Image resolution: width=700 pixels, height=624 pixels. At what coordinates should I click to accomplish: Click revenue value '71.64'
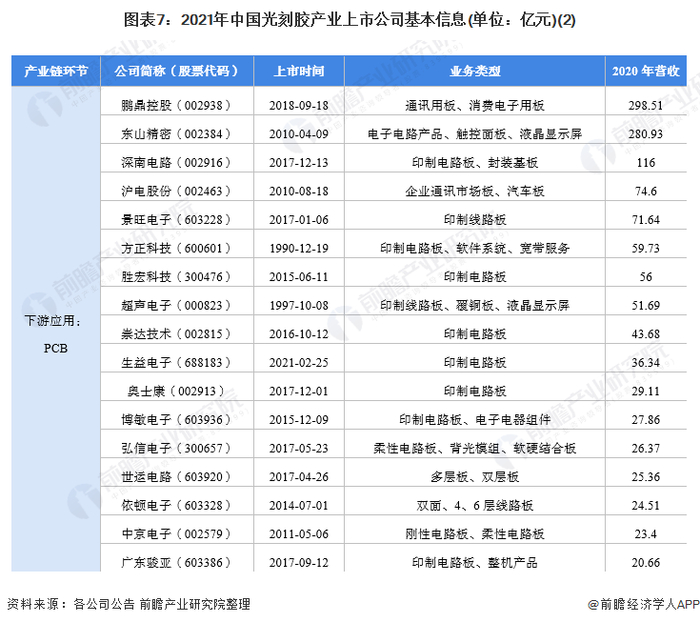point(646,220)
